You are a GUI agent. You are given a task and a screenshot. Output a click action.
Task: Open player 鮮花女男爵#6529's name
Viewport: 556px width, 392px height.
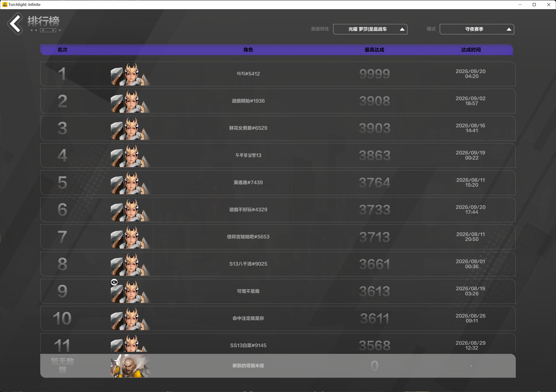click(248, 128)
